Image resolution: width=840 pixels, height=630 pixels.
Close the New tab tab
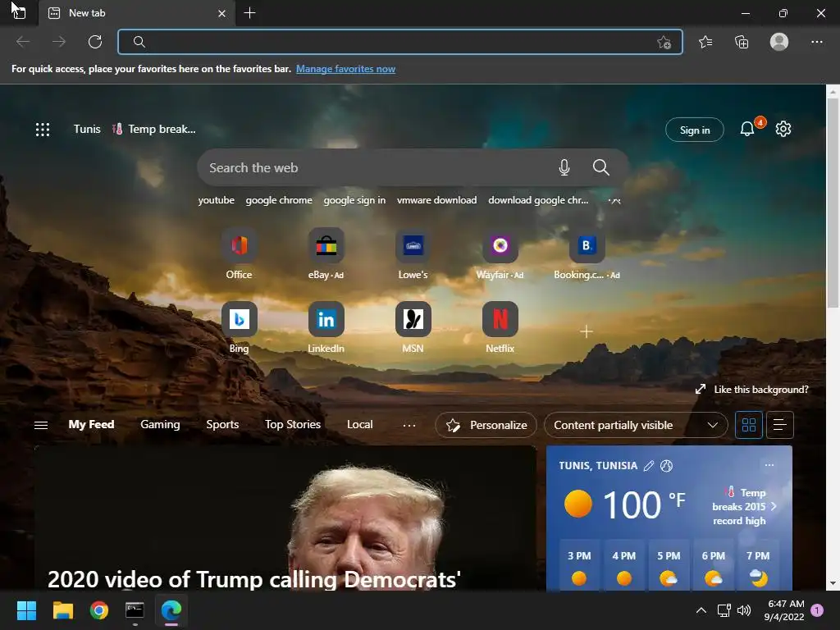221,13
